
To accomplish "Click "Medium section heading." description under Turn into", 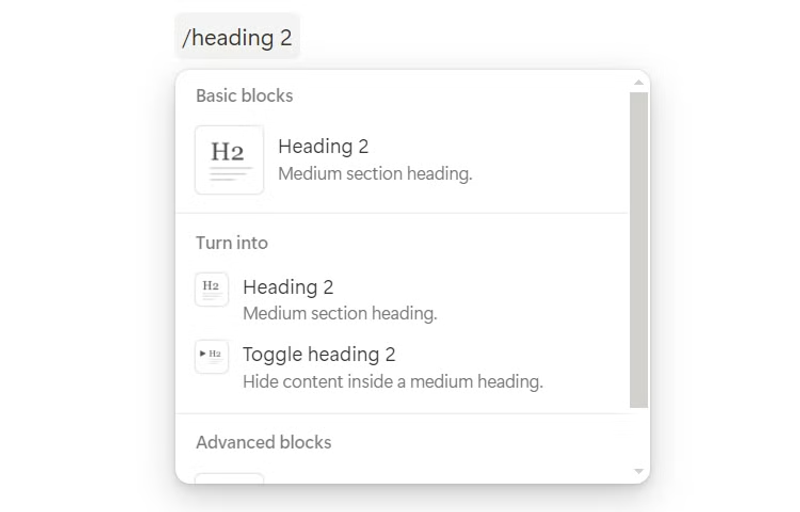I will [340, 313].
